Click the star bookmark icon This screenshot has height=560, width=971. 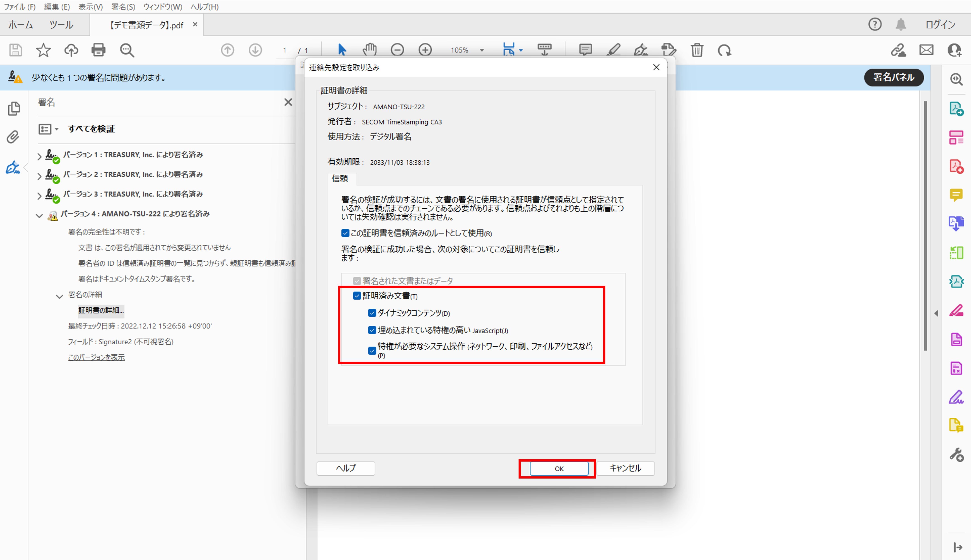coord(43,50)
